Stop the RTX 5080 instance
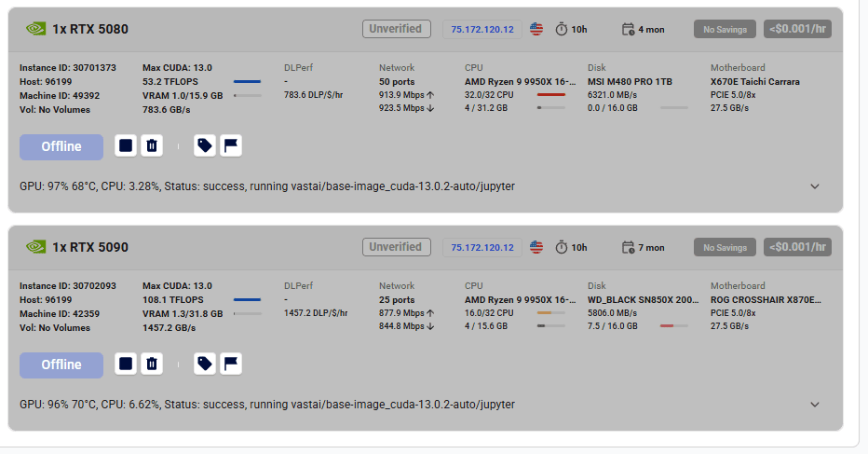The height and width of the screenshot is (454, 868). (126, 145)
